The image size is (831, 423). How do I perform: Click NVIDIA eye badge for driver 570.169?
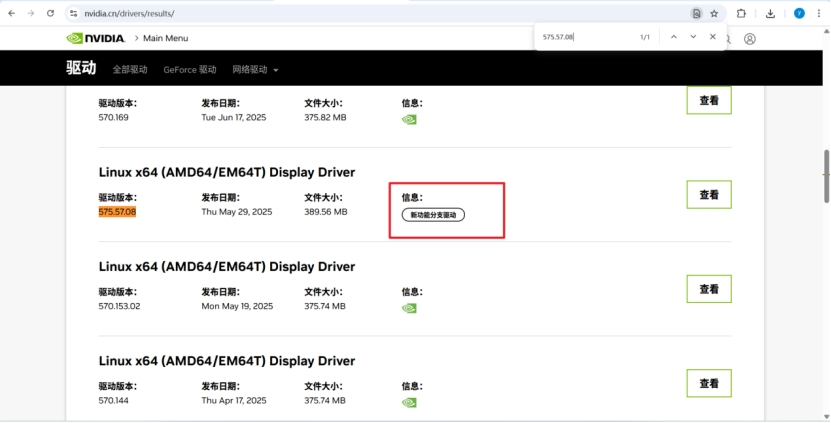(x=409, y=119)
